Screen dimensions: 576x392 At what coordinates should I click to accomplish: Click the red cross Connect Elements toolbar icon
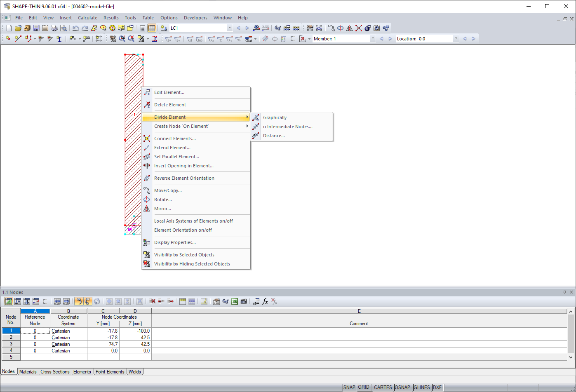pos(358,28)
